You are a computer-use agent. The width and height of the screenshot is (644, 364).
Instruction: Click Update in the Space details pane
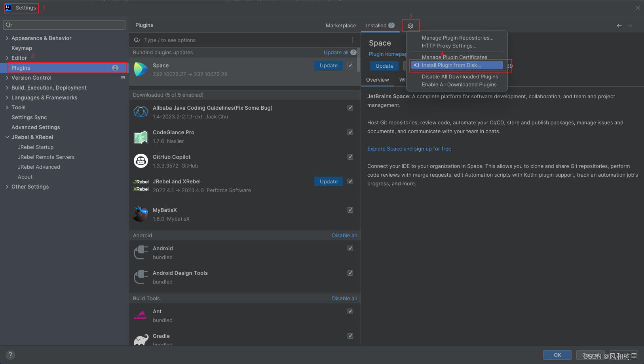click(x=384, y=66)
